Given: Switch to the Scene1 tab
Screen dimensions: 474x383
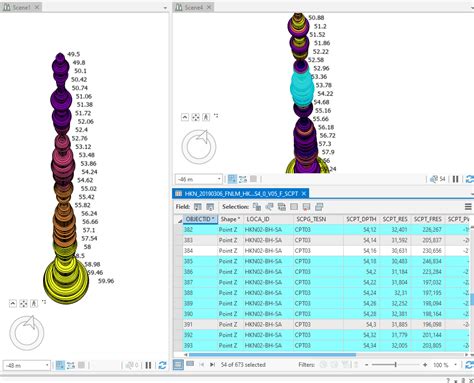Looking at the screenshot, I should [x=21, y=7].
